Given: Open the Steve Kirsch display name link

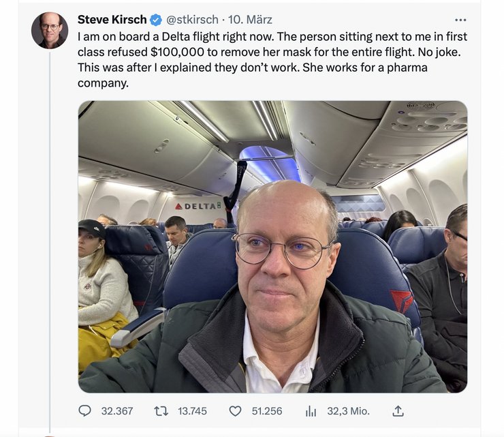Looking at the screenshot, I should (x=112, y=20).
